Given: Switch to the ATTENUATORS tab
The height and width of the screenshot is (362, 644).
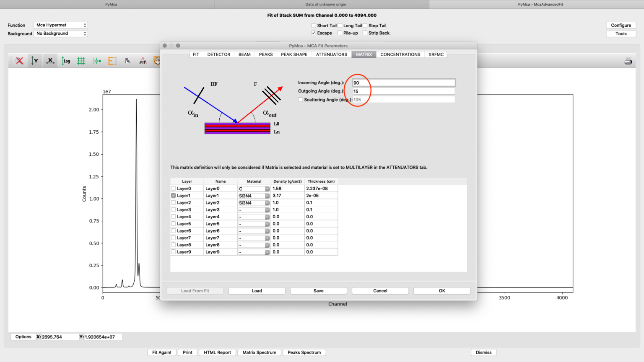Looking at the screenshot, I should pos(331,54).
